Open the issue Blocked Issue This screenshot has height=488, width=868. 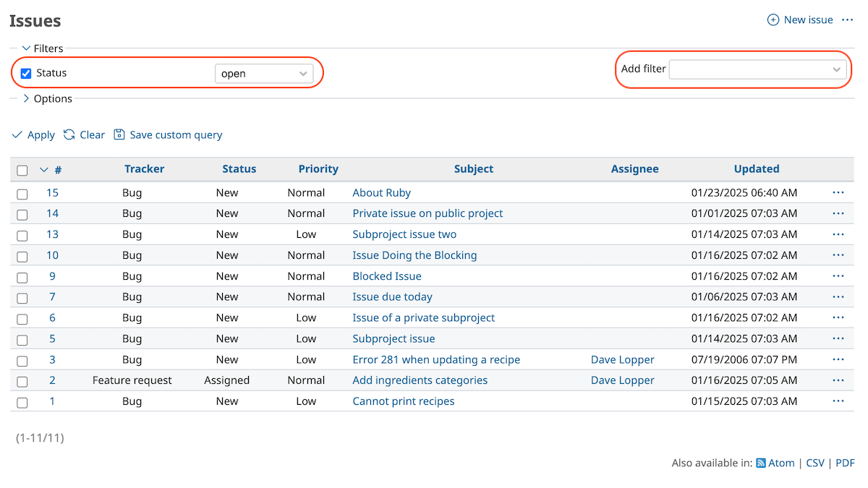click(x=386, y=276)
